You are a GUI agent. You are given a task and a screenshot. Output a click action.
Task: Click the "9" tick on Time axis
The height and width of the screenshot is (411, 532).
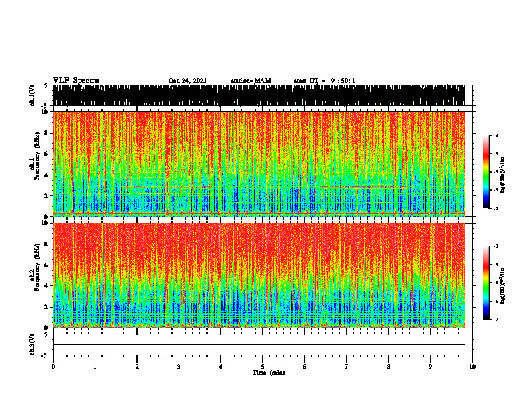point(430,367)
